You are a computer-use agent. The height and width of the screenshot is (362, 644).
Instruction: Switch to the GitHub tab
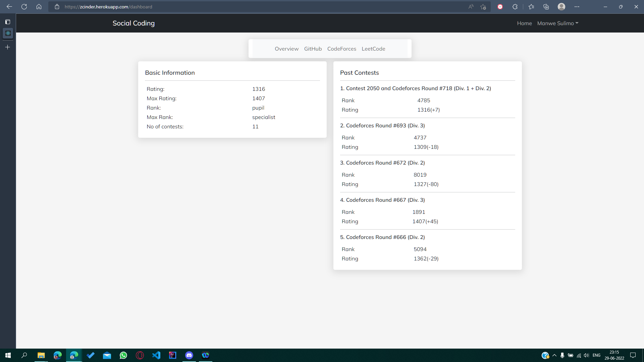(313, 49)
